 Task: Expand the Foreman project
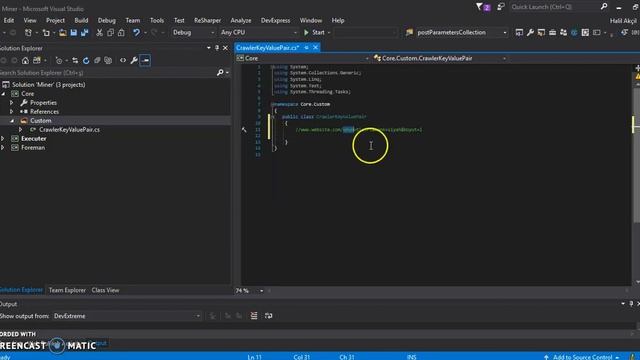3,148
